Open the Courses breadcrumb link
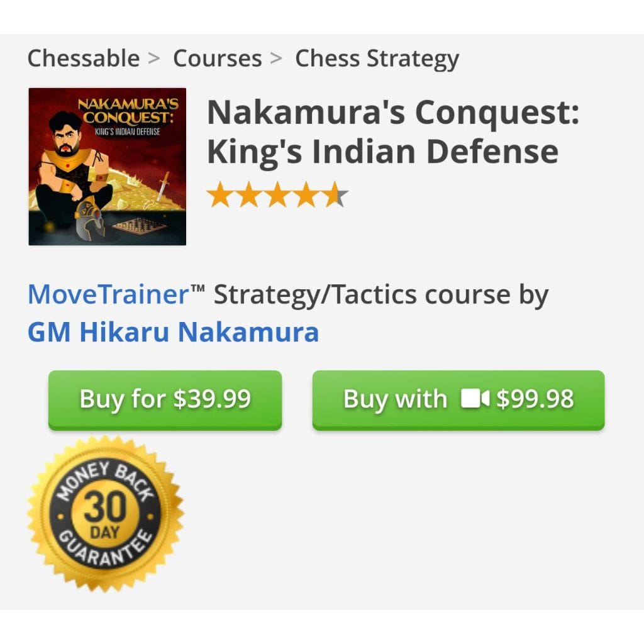The width and height of the screenshot is (644, 644). (x=217, y=58)
